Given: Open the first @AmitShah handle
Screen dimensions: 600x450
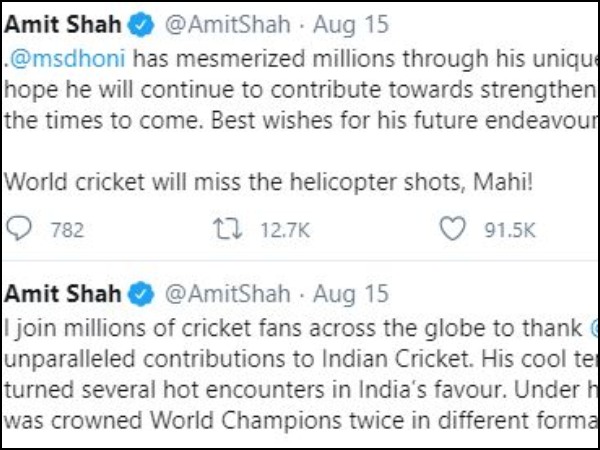Looking at the screenshot, I should click(x=228, y=25).
